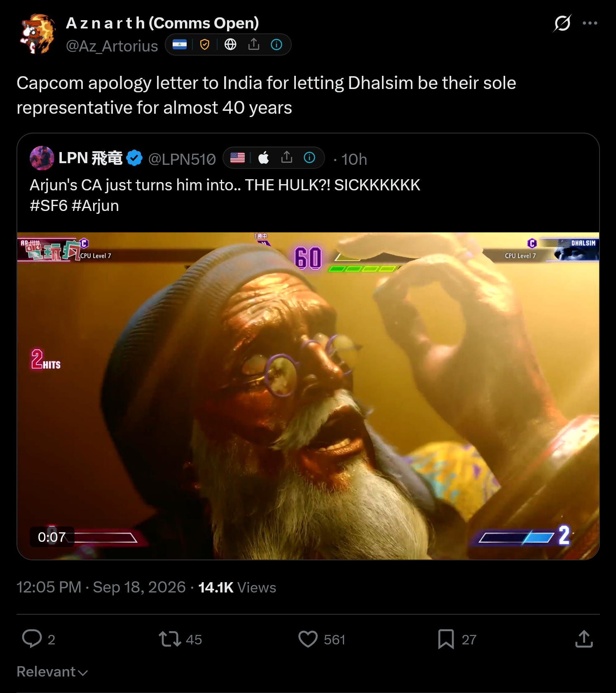This screenshot has width=616, height=693.
Task: Click the US flag badge next to @LPN510
Action: click(x=237, y=158)
